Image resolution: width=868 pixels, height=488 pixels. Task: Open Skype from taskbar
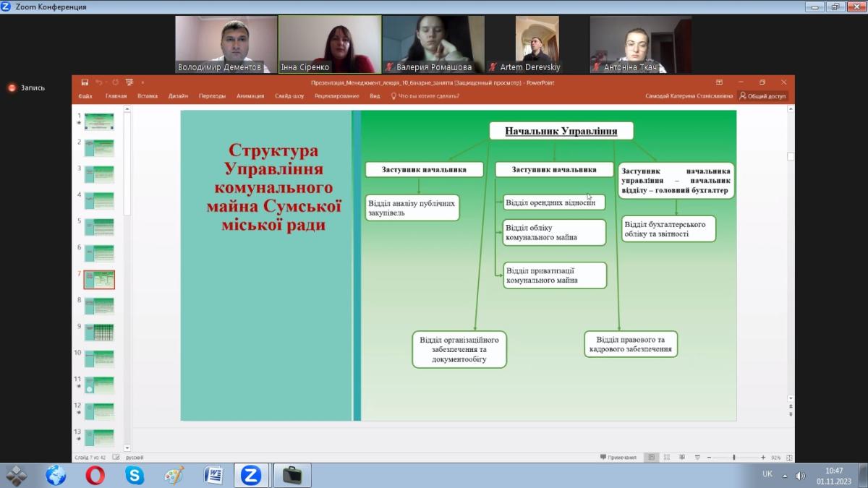134,475
